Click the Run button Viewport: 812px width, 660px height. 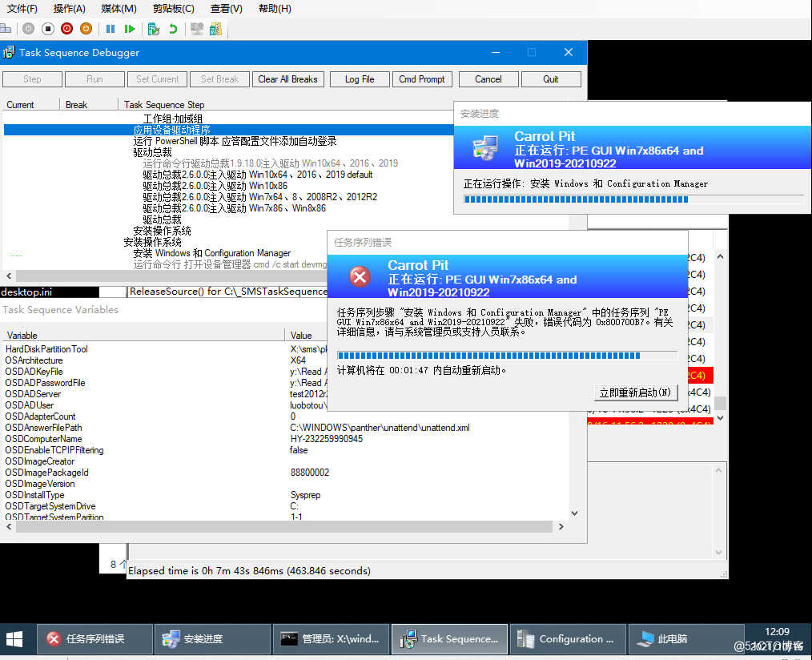coord(94,79)
